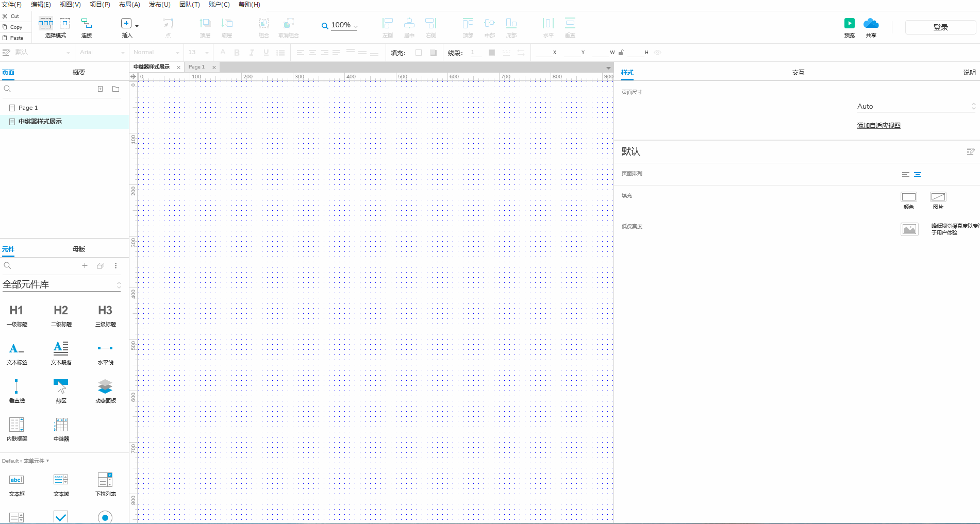Switch to the 母版 masters tab
This screenshot has height=524, width=980.
[x=79, y=249]
